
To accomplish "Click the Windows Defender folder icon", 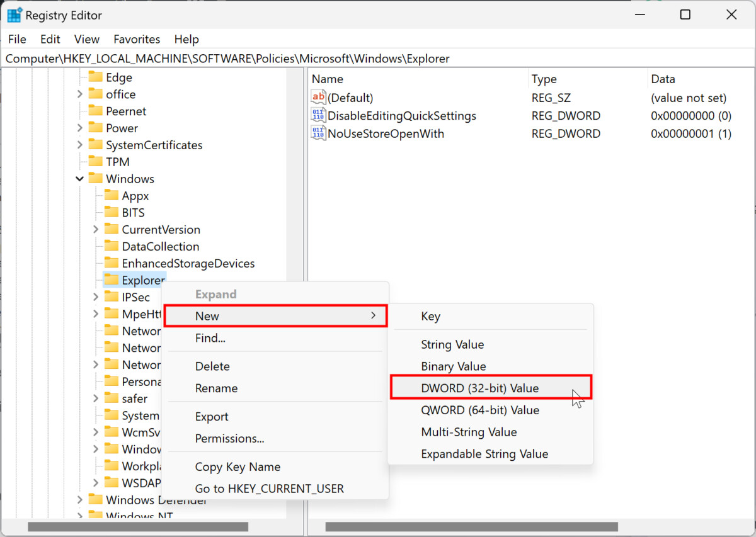I will [x=96, y=500].
